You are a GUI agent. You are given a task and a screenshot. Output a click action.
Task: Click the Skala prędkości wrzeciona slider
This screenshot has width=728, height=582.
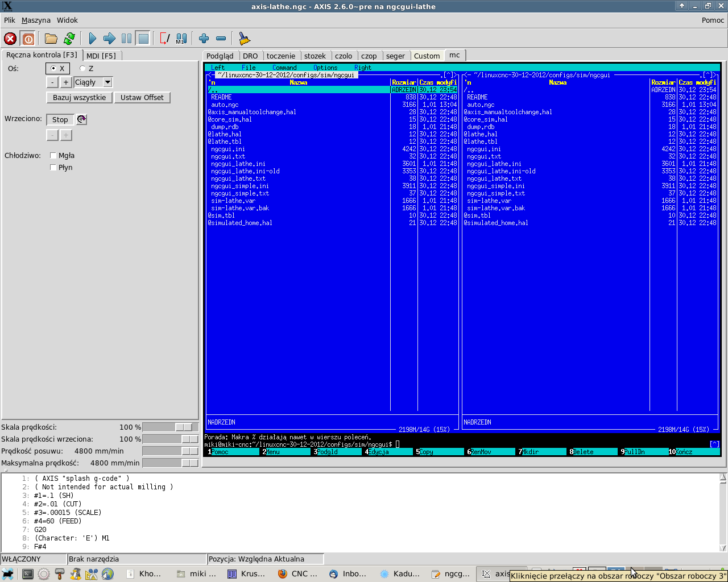coord(170,439)
